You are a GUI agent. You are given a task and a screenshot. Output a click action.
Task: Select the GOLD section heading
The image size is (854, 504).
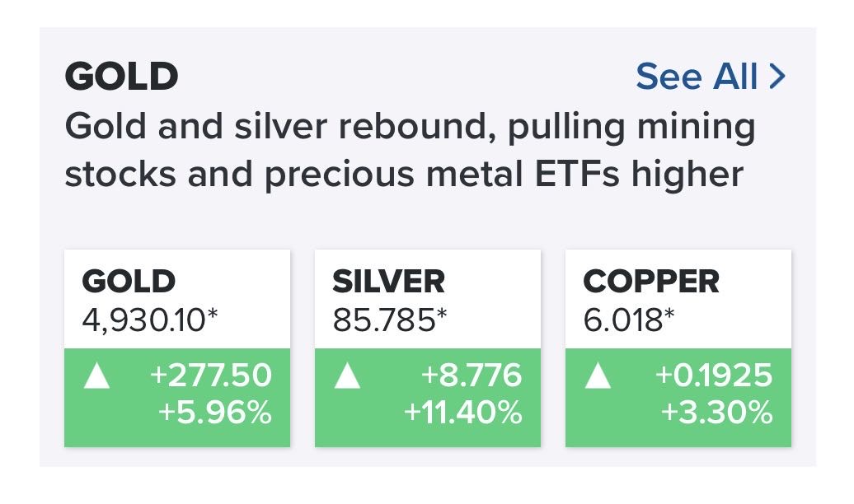[x=121, y=77]
